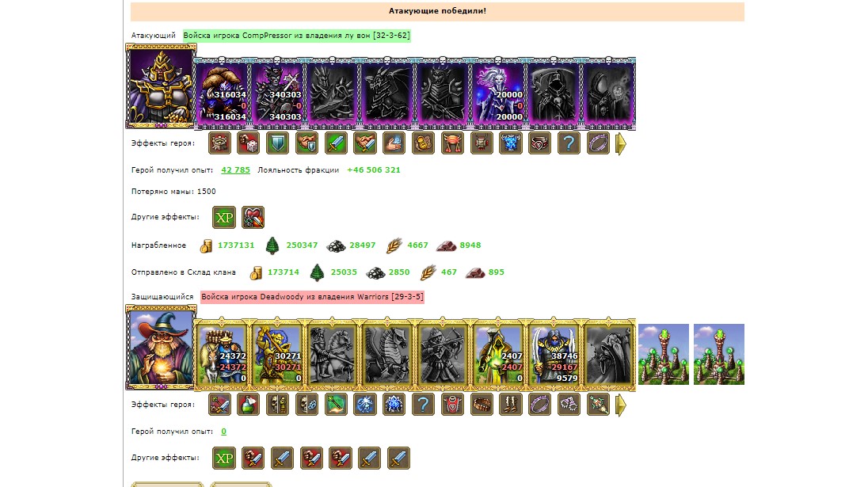The width and height of the screenshot is (868, 487).
Task: Expand more defender hero effects with yellow arrow
Action: point(621,405)
